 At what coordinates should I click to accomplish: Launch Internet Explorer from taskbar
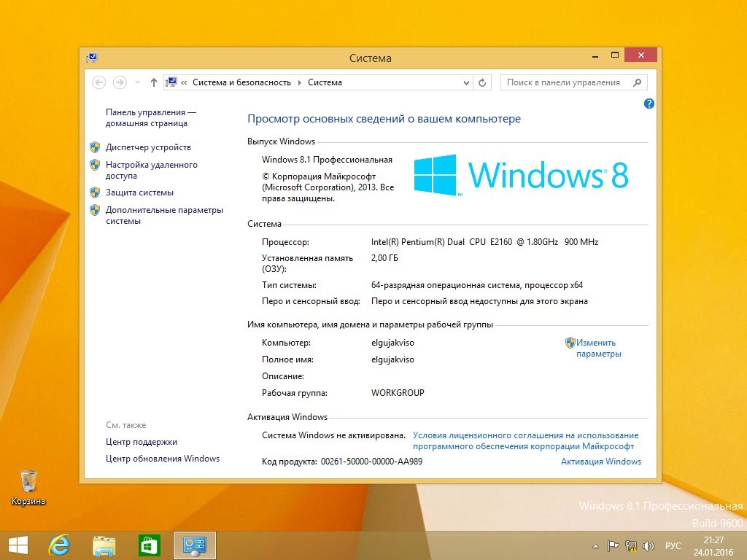coord(60,545)
